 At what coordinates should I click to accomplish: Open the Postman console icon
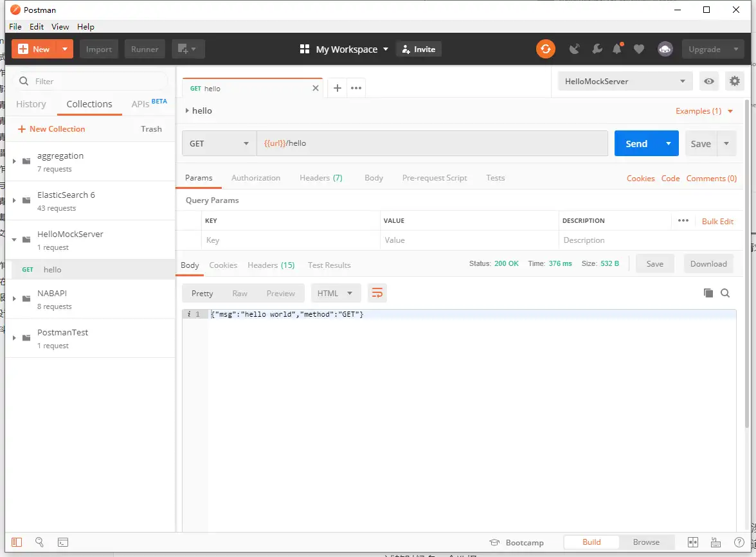click(x=63, y=542)
